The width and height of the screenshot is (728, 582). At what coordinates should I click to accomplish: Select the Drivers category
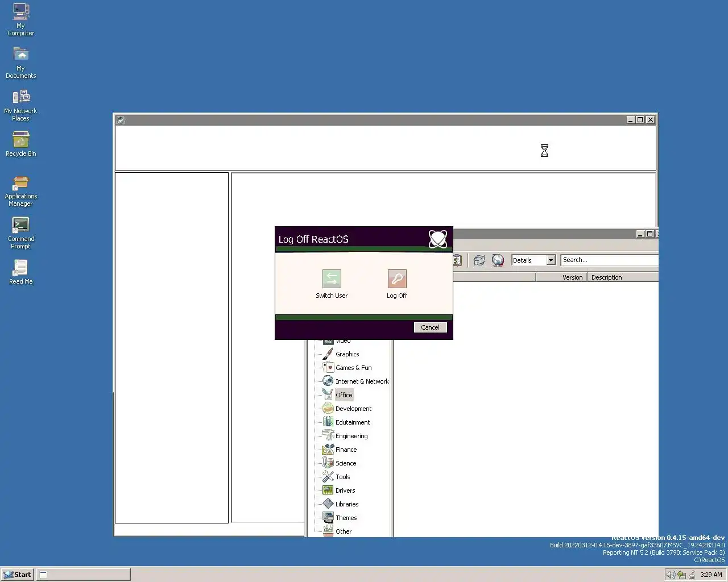pyautogui.click(x=345, y=490)
